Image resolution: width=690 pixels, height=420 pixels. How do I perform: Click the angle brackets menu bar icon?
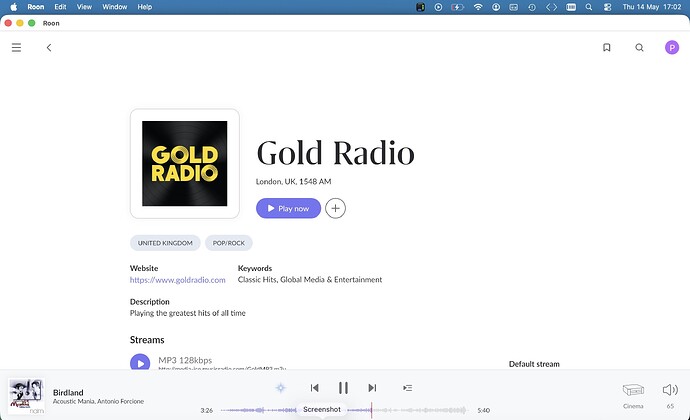coord(551,7)
